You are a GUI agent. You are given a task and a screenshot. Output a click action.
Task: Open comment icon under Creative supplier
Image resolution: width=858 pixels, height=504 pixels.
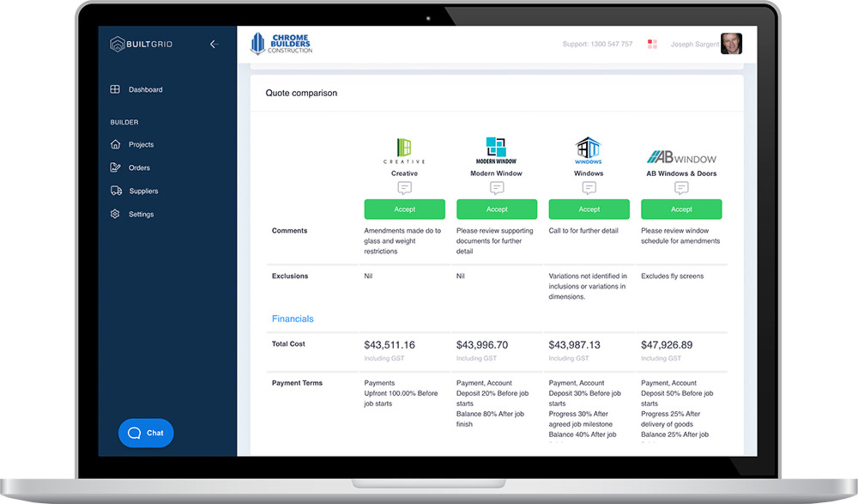(404, 188)
